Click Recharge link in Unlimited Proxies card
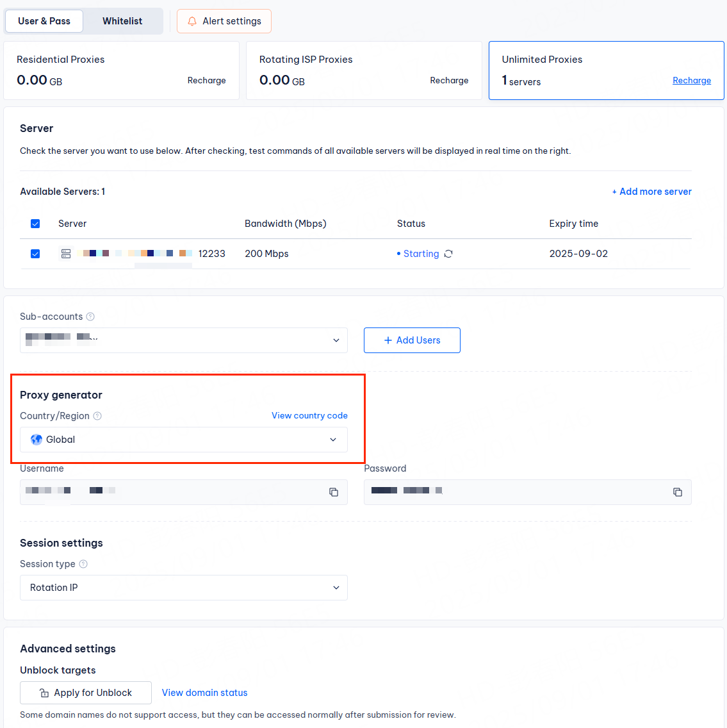 click(x=691, y=81)
